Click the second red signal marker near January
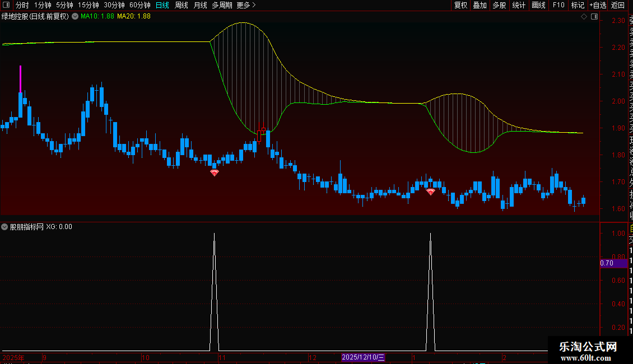The image size is (633, 364). [431, 192]
